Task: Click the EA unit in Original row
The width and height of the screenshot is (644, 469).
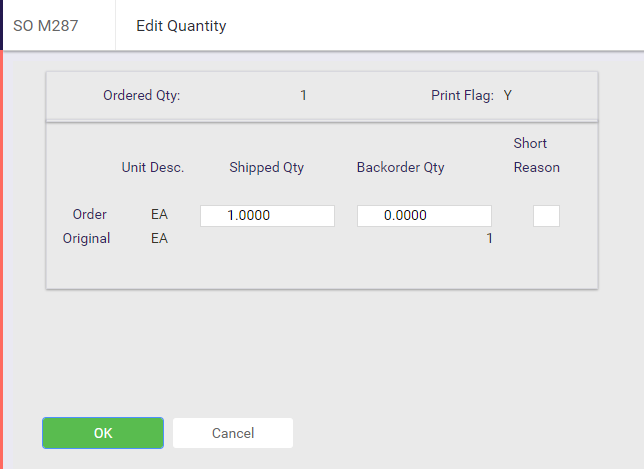Action: tap(159, 239)
